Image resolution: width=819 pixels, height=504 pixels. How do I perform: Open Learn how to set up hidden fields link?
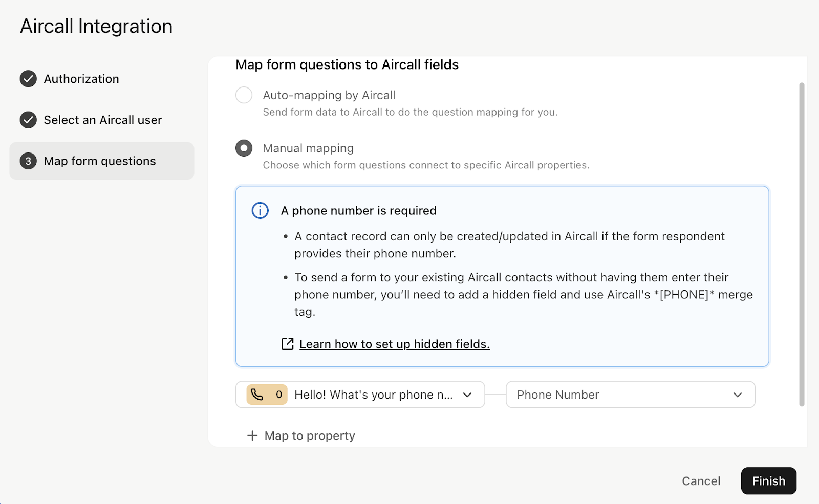point(395,344)
